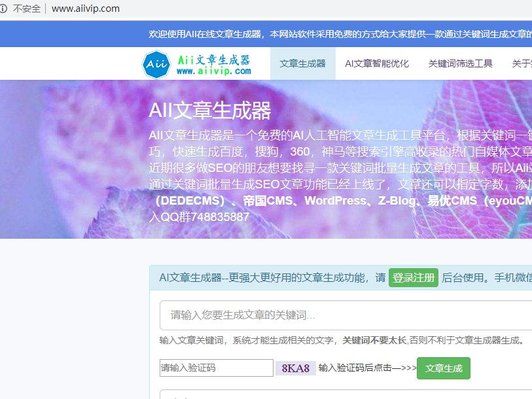The image size is (532, 399).
Task: Click the Aii文章生成器 www.aiivip.com logo text
Action: (x=214, y=65)
